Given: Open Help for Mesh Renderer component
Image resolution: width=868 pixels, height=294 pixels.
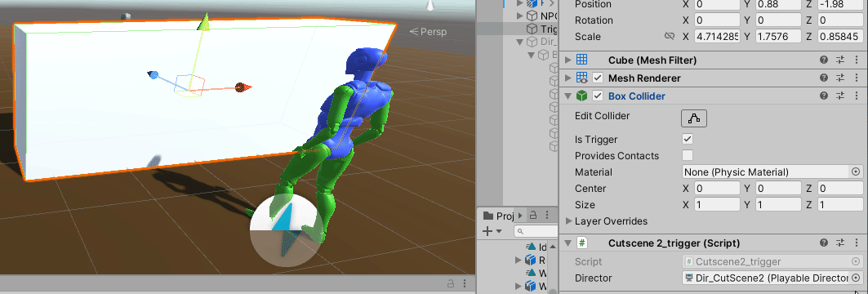Looking at the screenshot, I should [x=824, y=78].
